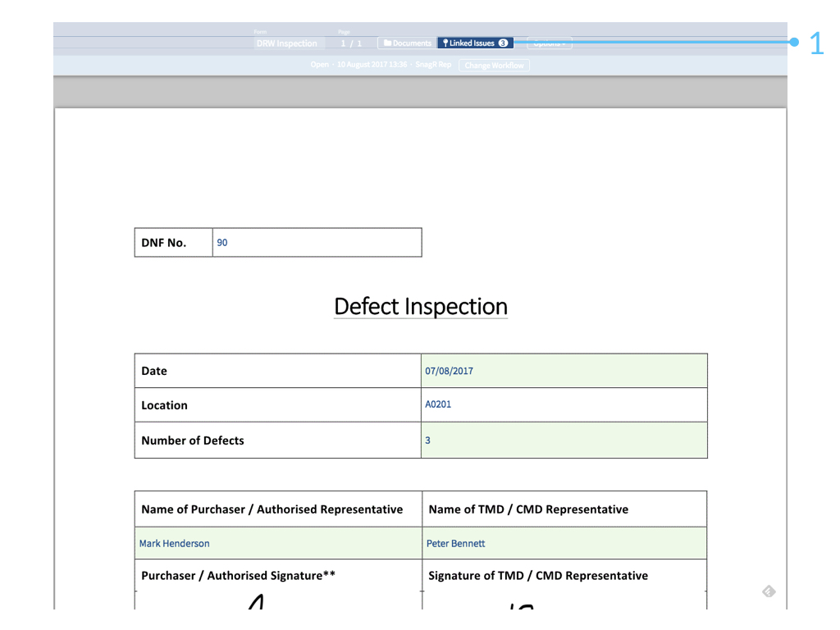Open the Linked Issues panel

[x=475, y=43]
